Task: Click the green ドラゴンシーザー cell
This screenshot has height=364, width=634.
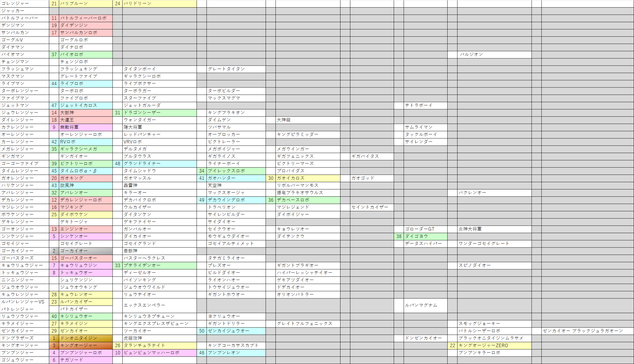Action: click(159, 112)
